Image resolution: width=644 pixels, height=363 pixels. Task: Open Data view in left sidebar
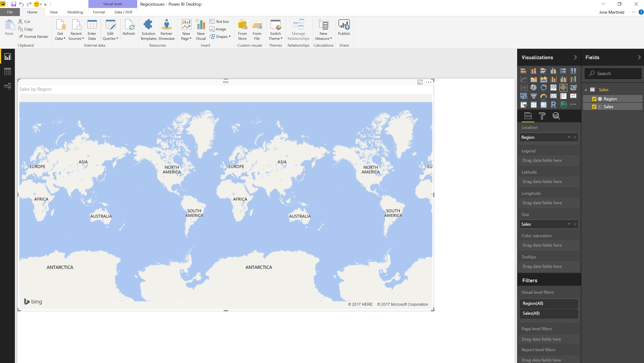pyautogui.click(x=8, y=72)
